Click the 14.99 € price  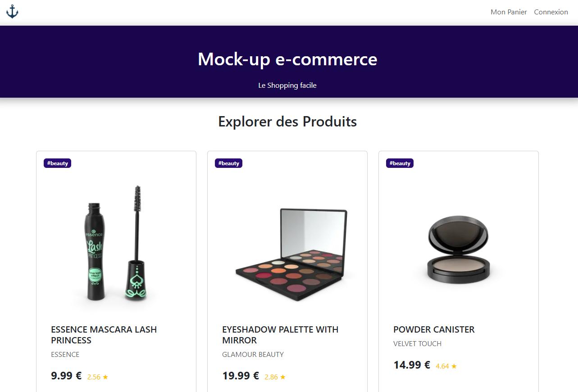coord(412,365)
